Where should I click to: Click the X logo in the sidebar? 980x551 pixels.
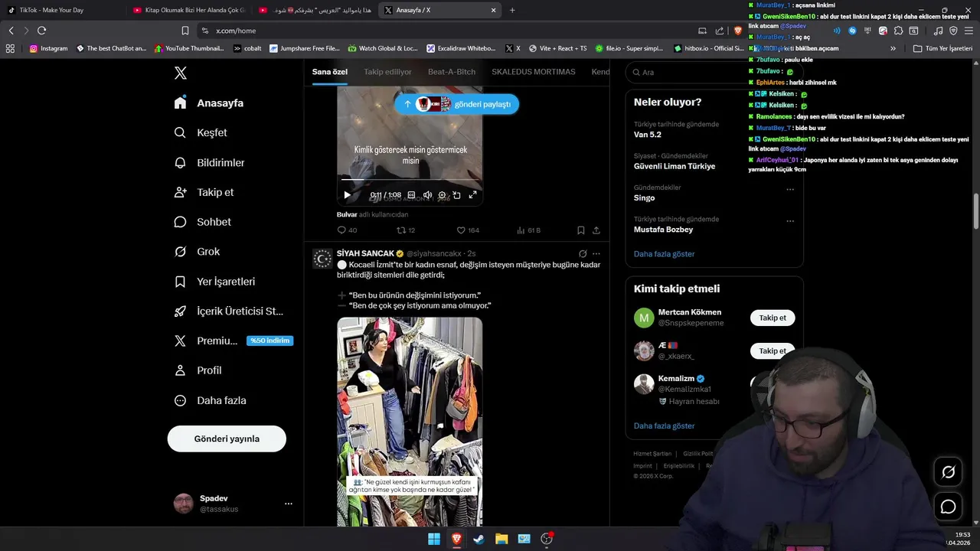click(x=180, y=73)
